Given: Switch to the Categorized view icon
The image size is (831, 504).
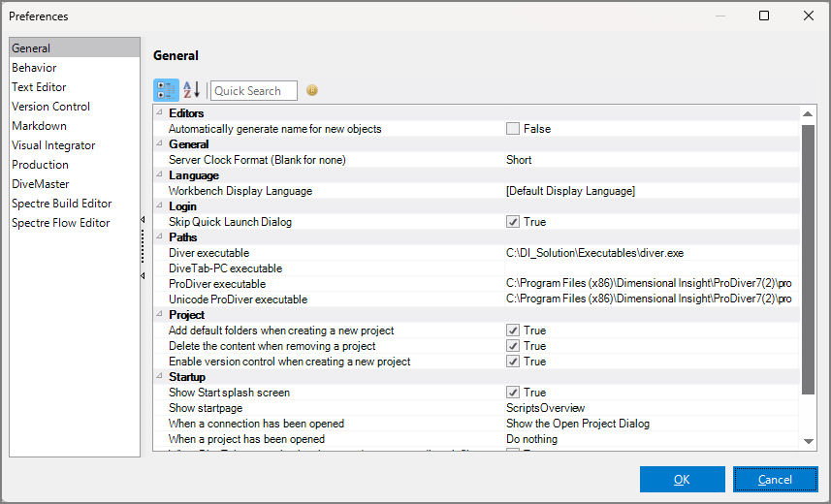Looking at the screenshot, I should (166, 90).
